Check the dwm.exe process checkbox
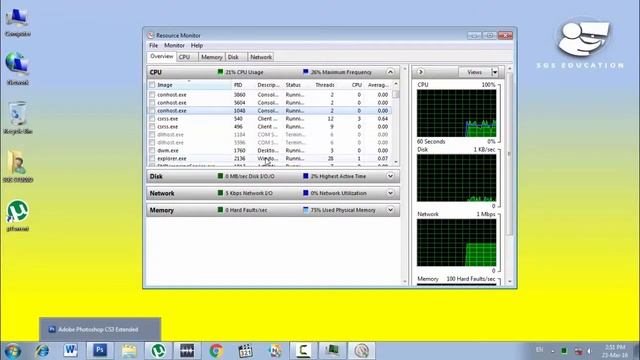Screen dimensions: 640x360 pyautogui.click(x=152, y=151)
